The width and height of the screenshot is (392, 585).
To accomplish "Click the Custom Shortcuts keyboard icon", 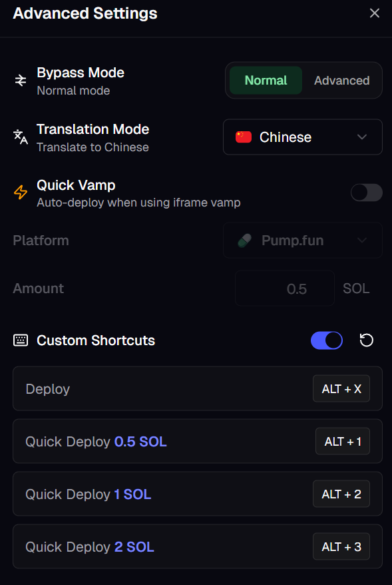I will [21, 340].
